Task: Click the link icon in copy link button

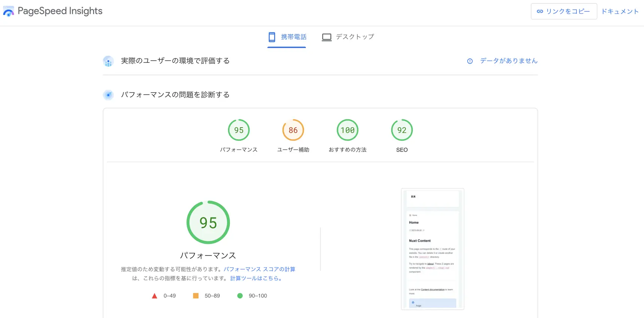Action: tap(540, 12)
